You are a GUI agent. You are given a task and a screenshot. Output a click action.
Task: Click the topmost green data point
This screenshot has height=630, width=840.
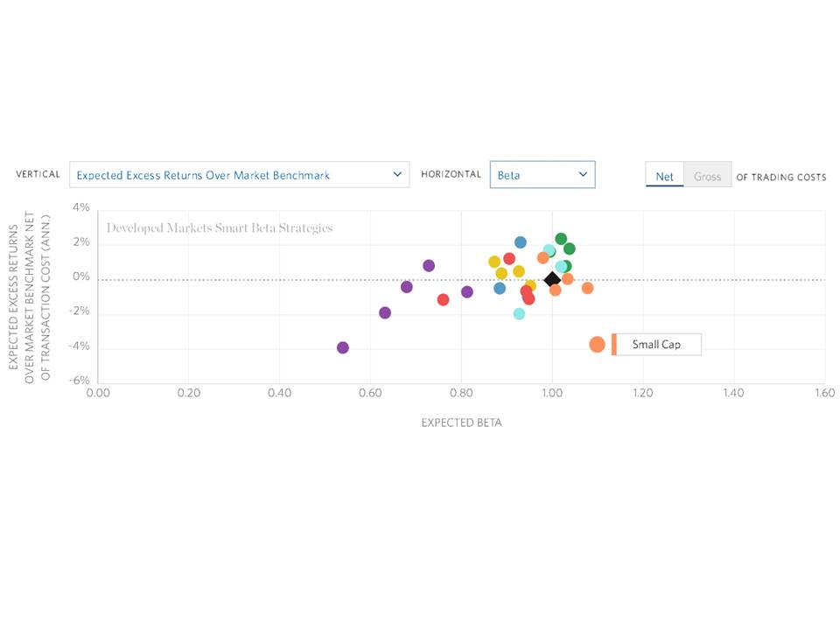(x=561, y=239)
